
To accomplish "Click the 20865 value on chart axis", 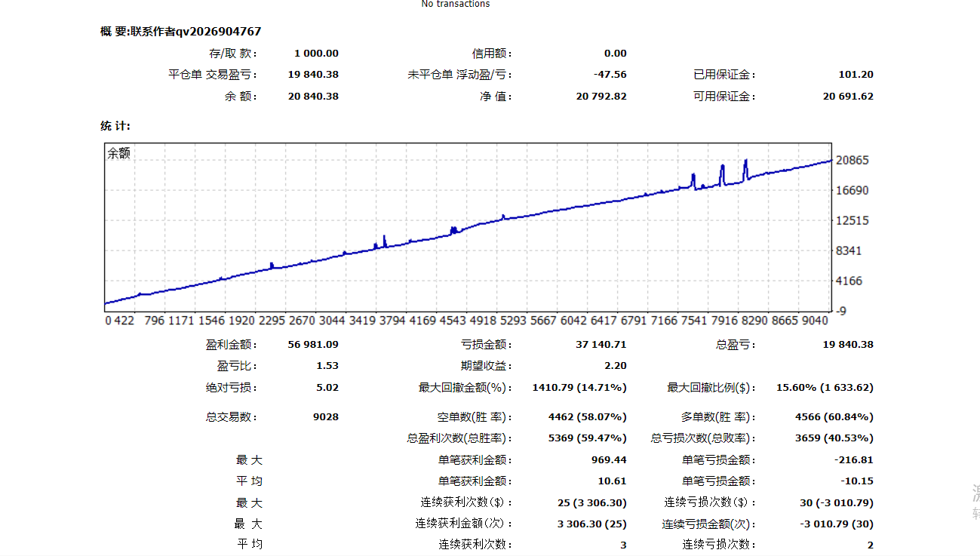I will [x=853, y=160].
